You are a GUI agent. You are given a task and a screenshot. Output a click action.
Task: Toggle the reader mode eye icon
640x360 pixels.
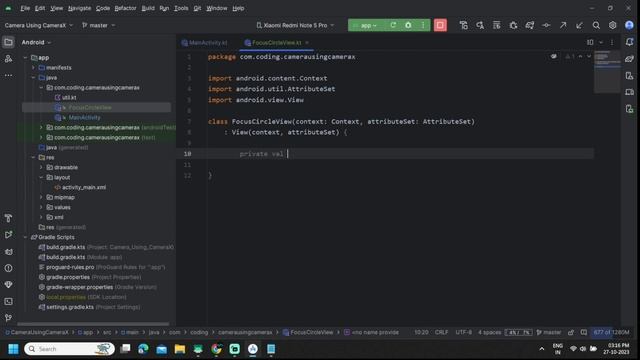(x=553, y=56)
